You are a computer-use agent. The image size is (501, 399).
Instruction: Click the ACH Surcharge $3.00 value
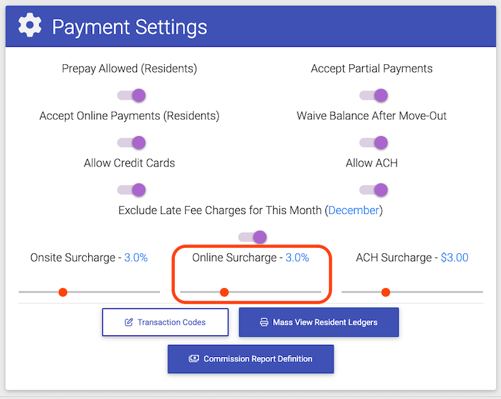[454, 258]
